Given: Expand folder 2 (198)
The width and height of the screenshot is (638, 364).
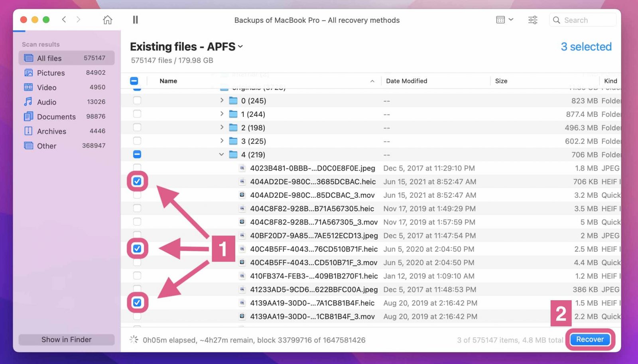Looking at the screenshot, I should [222, 128].
